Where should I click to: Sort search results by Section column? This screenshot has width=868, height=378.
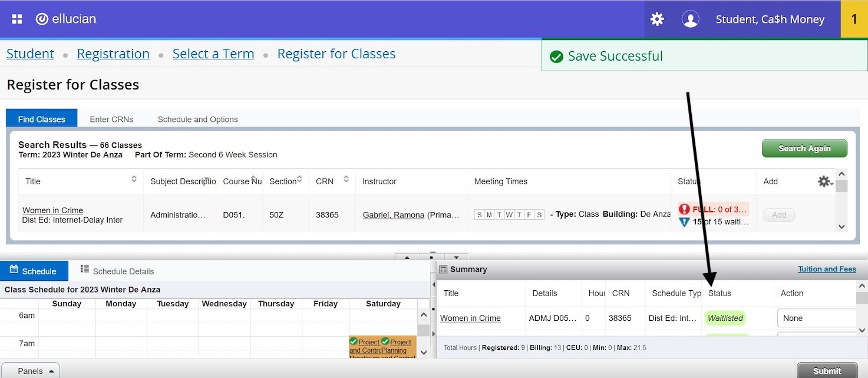click(299, 180)
